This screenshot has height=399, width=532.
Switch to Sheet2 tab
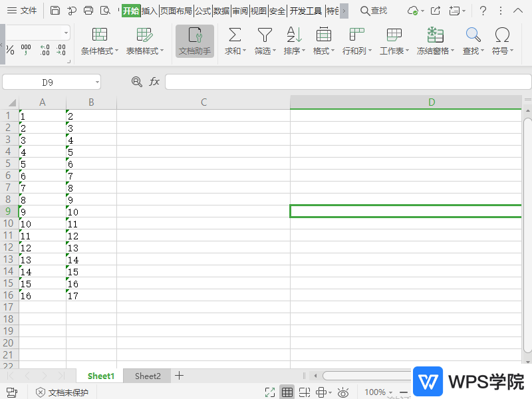point(148,376)
